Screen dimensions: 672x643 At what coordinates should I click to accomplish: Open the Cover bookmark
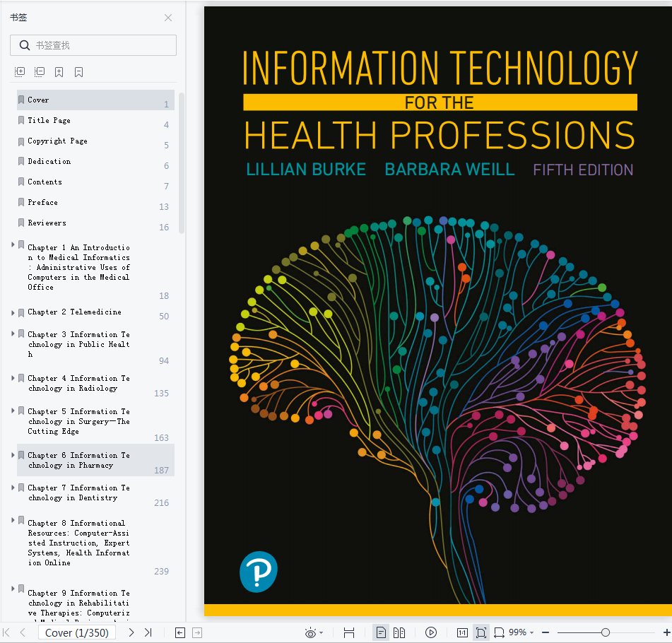[95, 100]
